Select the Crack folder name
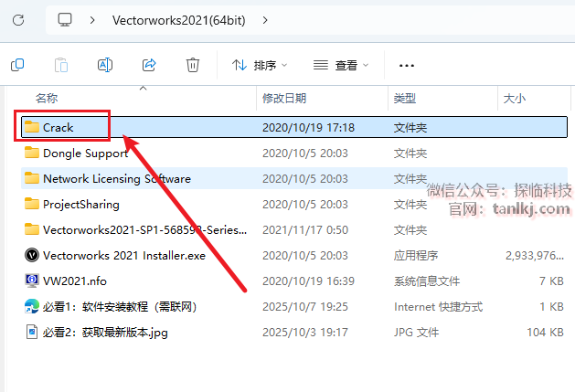Viewport: 575px width, 392px height. point(59,128)
